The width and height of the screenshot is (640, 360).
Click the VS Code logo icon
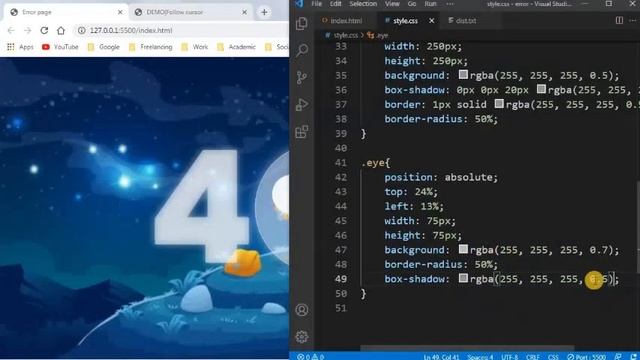tap(299, 4)
